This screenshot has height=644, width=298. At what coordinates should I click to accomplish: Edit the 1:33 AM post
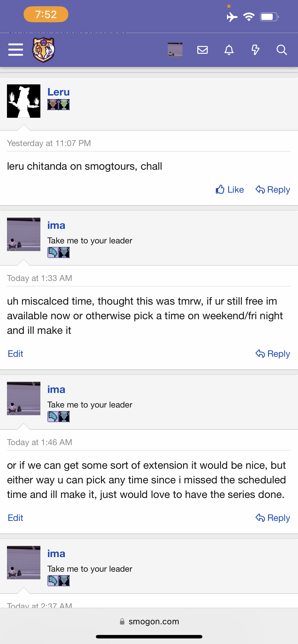16,354
